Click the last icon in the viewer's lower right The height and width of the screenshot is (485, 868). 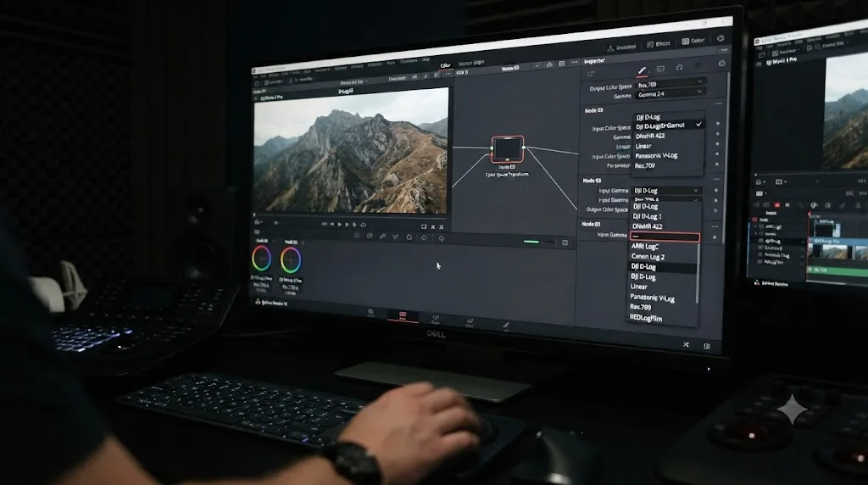pos(441,227)
